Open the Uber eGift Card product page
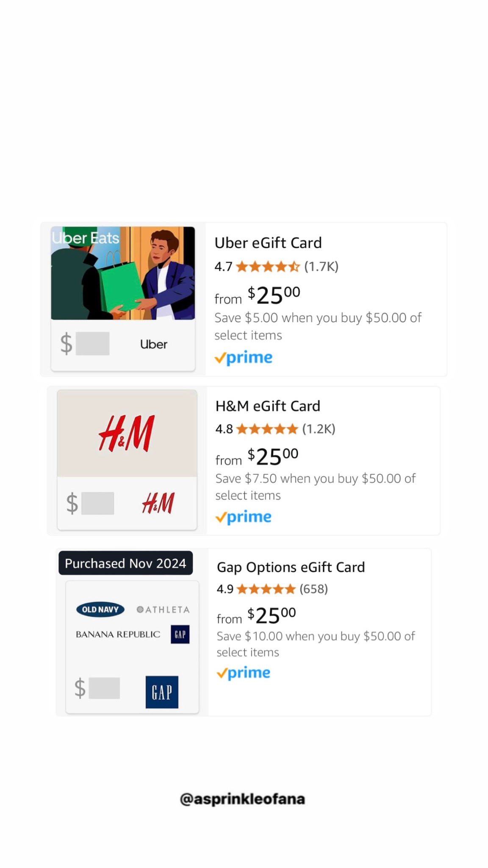488x868 pixels. coord(268,242)
